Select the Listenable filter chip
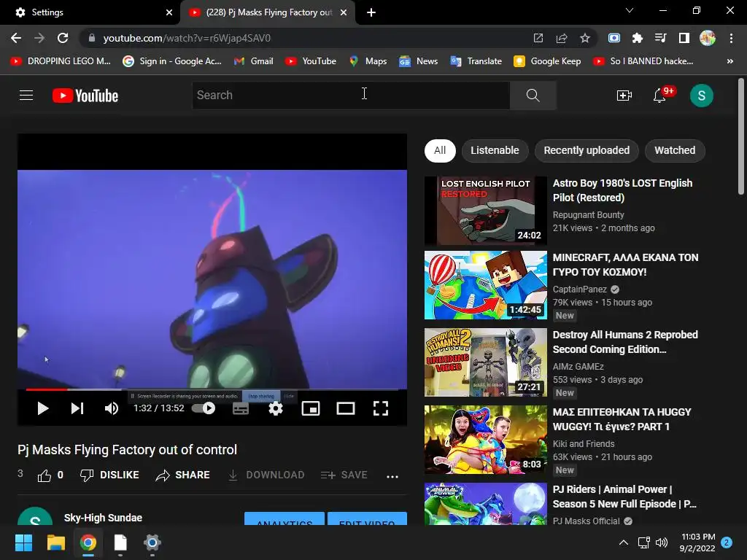Image resolution: width=747 pixels, height=560 pixels. coord(495,150)
